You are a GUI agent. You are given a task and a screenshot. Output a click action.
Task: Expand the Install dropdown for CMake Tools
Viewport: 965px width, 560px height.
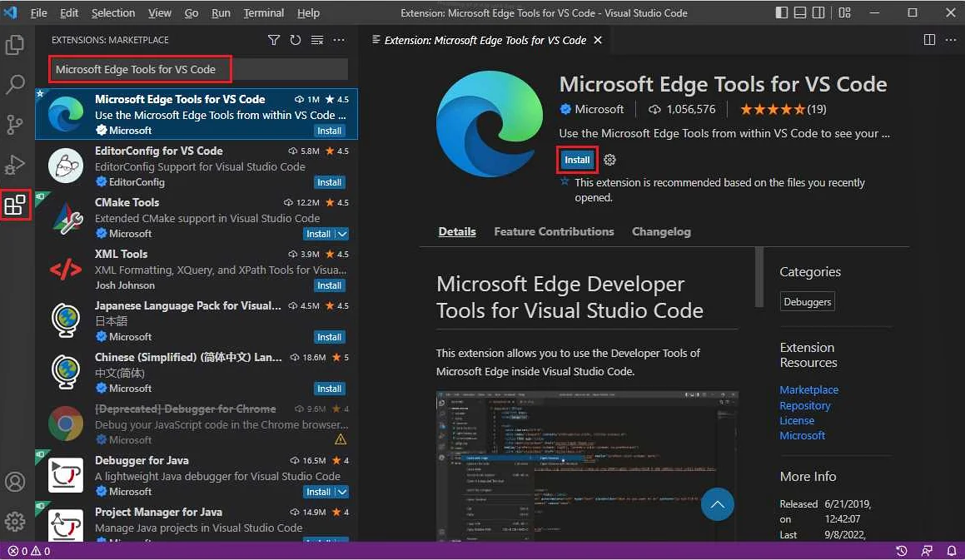[341, 234]
